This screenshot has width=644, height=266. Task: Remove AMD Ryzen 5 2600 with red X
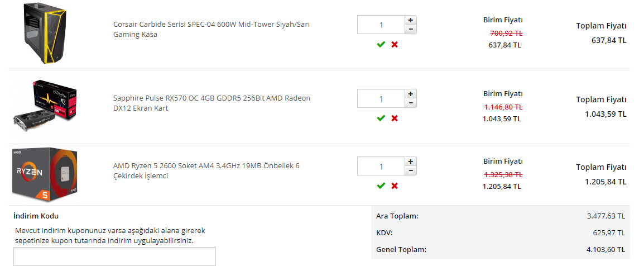point(395,186)
